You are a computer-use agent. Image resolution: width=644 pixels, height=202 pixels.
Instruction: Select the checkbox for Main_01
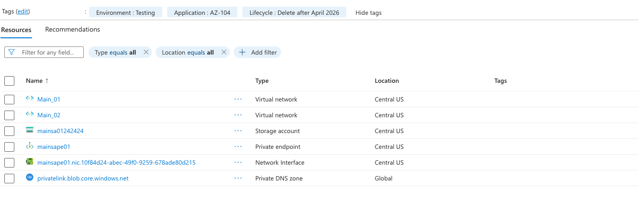(x=10, y=99)
